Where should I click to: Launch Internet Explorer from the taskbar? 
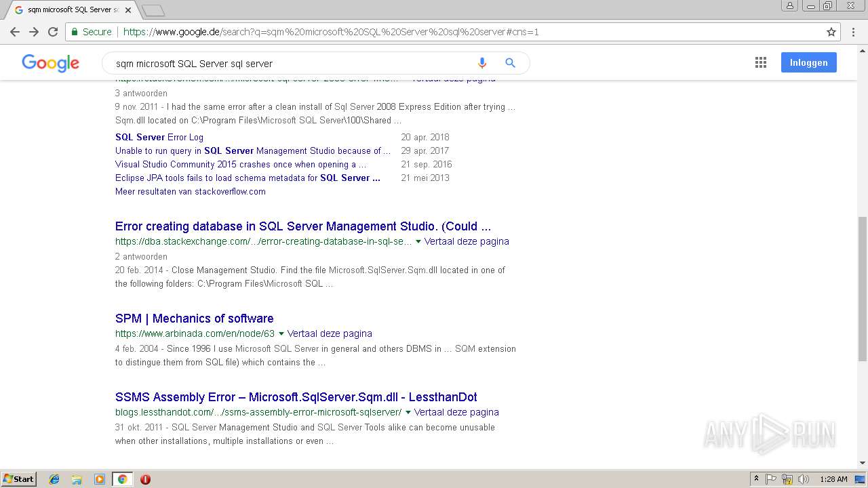click(55, 479)
